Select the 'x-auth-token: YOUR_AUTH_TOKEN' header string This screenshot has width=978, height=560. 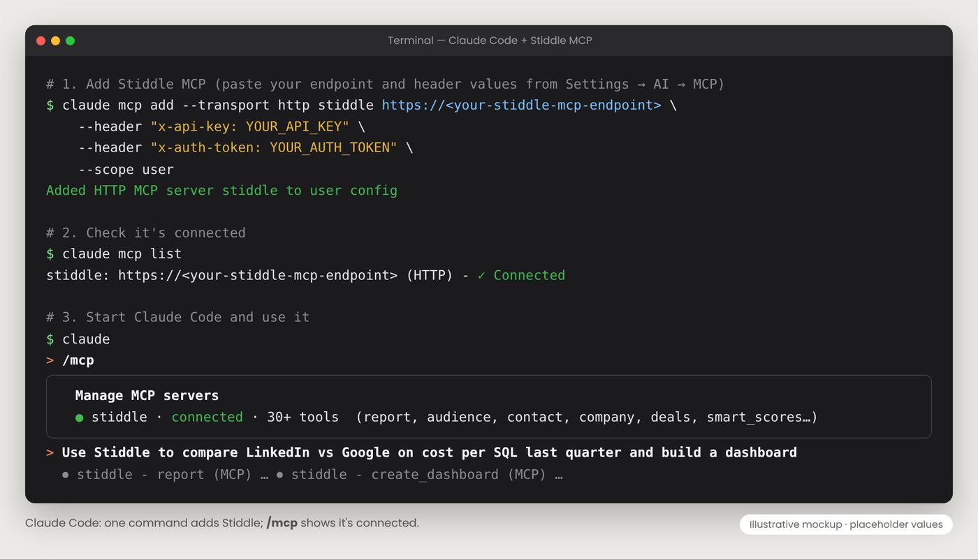tap(274, 147)
